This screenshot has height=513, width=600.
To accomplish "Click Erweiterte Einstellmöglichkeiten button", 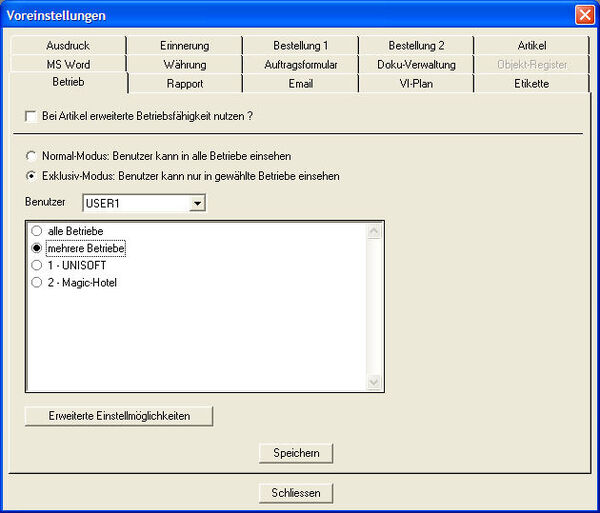I will pyautogui.click(x=119, y=415).
